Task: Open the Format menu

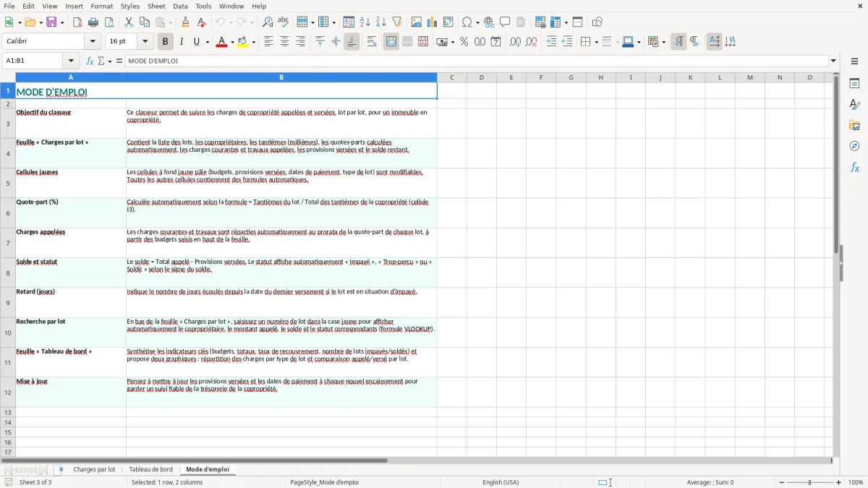Action: pyautogui.click(x=101, y=6)
